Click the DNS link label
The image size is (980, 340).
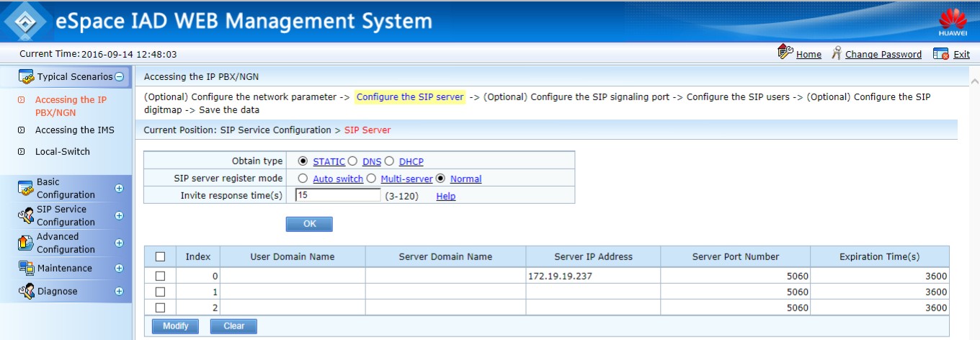tap(372, 161)
